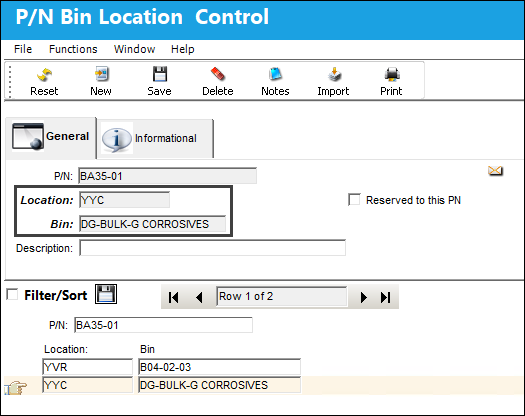The height and width of the screenshot is (416, 525).
Task: Click the Print toolbar icon
Action: [x=391, y=81]
